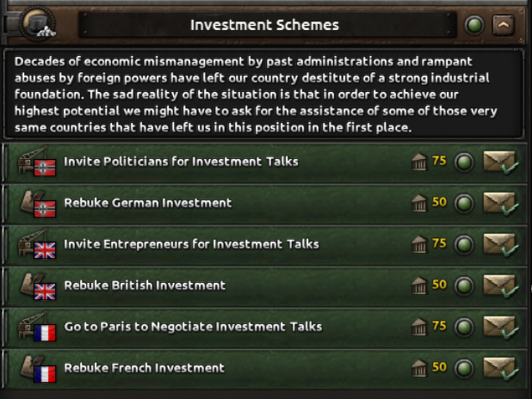Toggle green indicator for Rebuke German Investment
Screen dimensions: 532x399
tap(464, 204)
